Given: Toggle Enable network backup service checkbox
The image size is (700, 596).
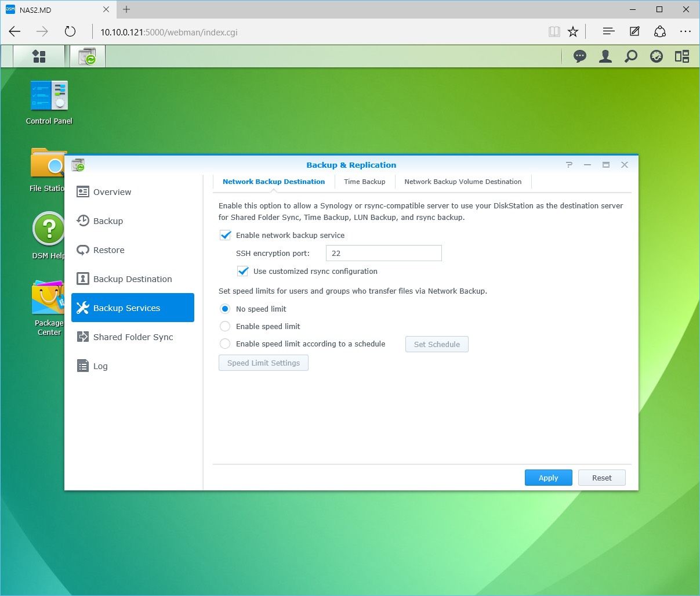Looking at the screenshot, I should coord(226,235).
